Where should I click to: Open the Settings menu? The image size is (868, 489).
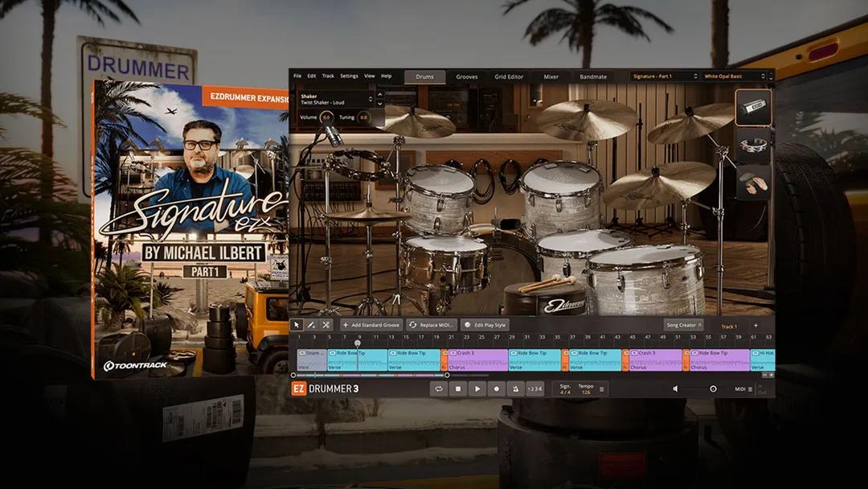point(349,76)
